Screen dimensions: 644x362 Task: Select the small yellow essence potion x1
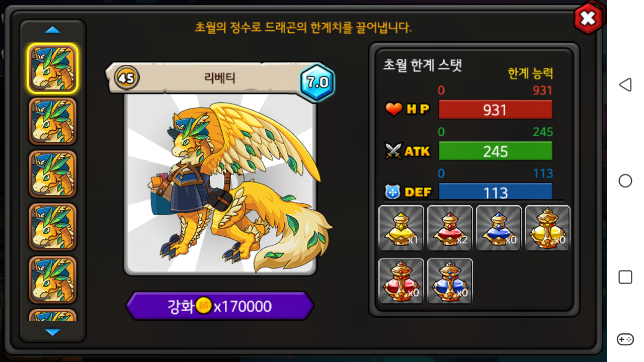pyautogui.click(x=401, y=228)
